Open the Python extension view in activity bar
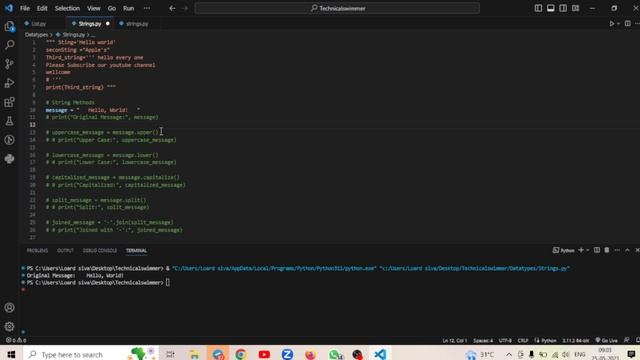 [x=9, y=159]
